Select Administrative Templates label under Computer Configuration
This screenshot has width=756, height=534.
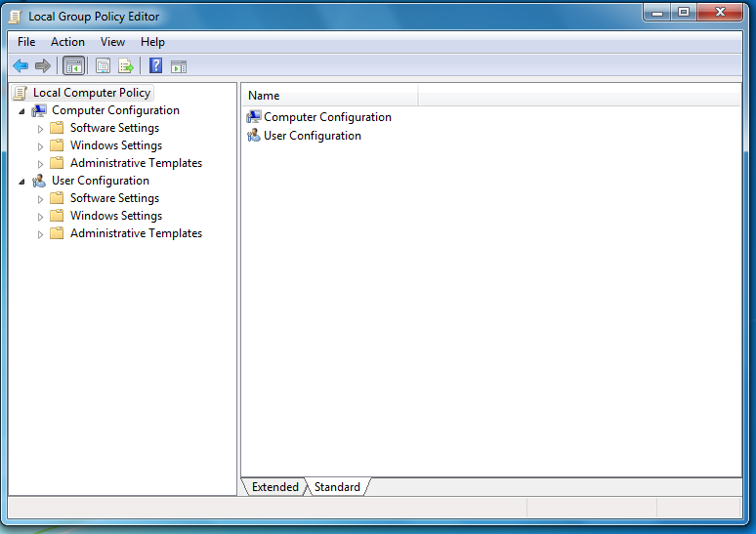(x=136, y=163)
